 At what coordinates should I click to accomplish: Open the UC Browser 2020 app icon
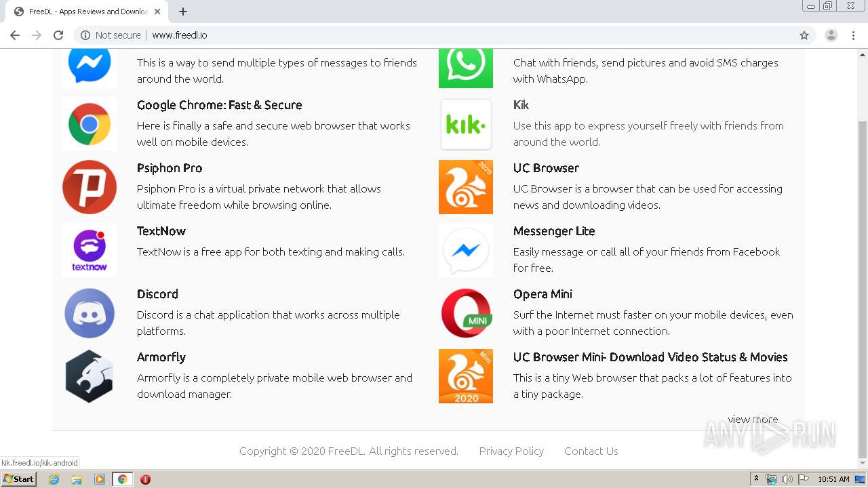coord(466,187)
